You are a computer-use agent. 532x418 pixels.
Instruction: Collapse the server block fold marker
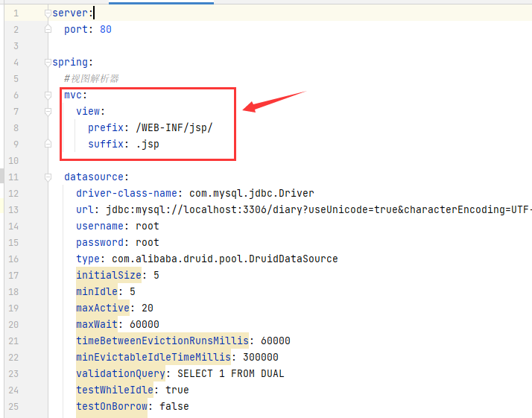tap(48, 13)
